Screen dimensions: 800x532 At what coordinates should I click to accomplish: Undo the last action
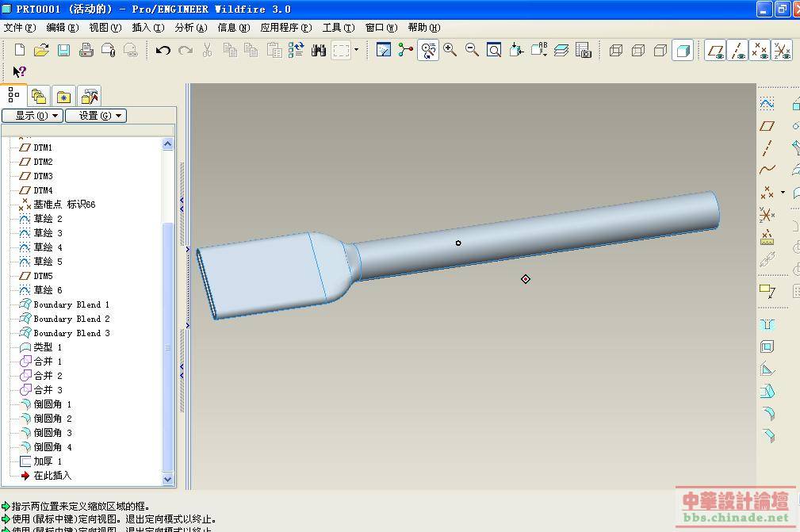coord(163,50)
